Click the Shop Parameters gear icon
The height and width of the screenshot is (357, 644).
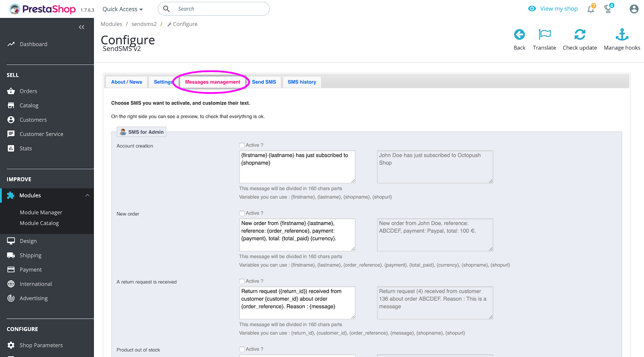click(11, 345)
